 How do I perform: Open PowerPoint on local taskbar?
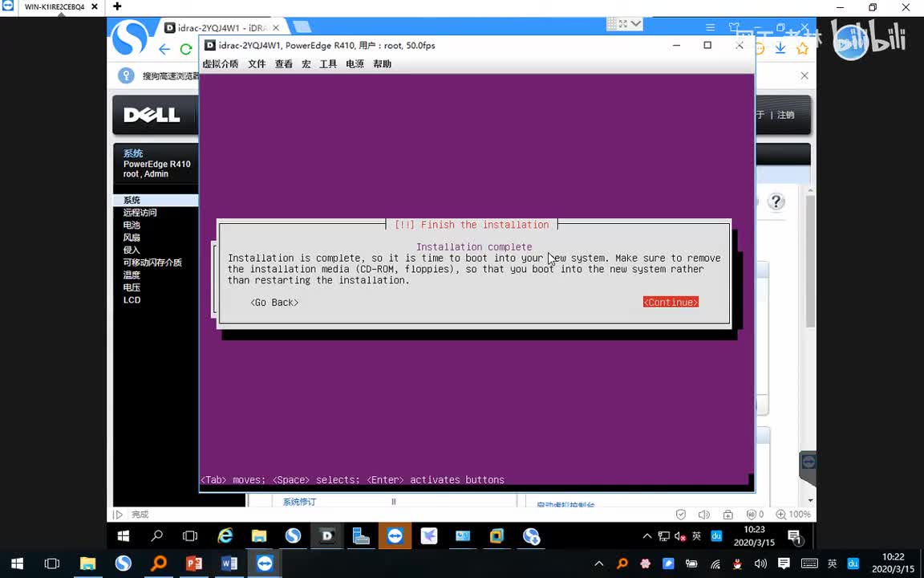tap(194, 564)
